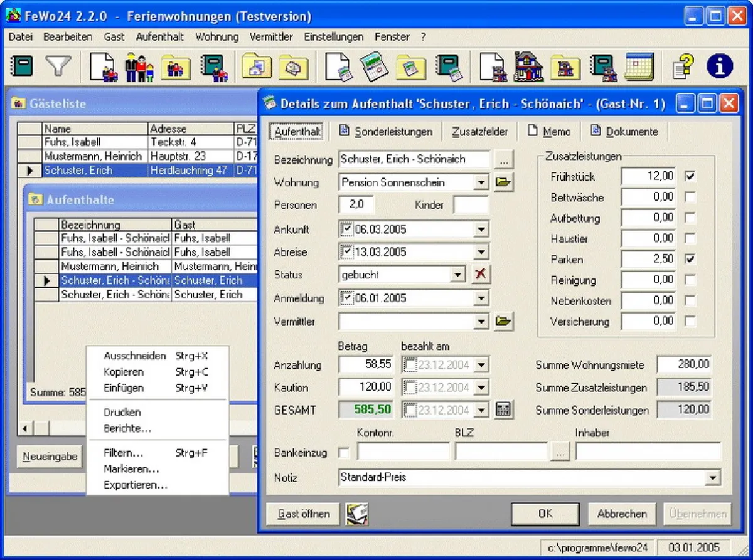Choose Exportieren... from the context menu
The height and width of the screenshot is (560, 753).
point(136,485)
